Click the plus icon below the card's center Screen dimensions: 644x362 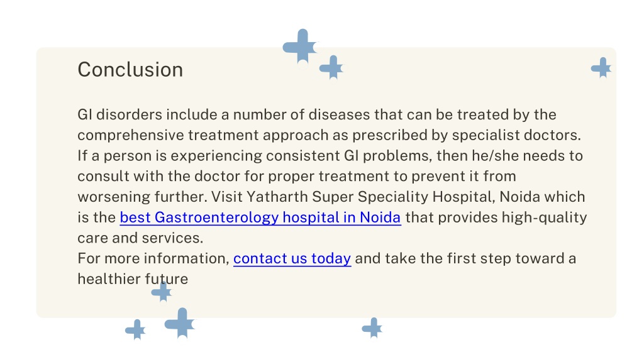coord(372,328)
